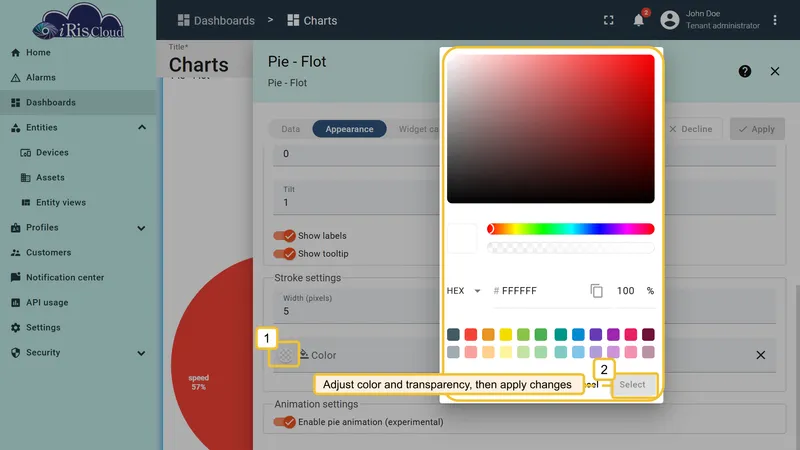Pick the light gray preset swatch
Image resolution: width=800 pixels, height=450 pixels.
coord(453,352)
